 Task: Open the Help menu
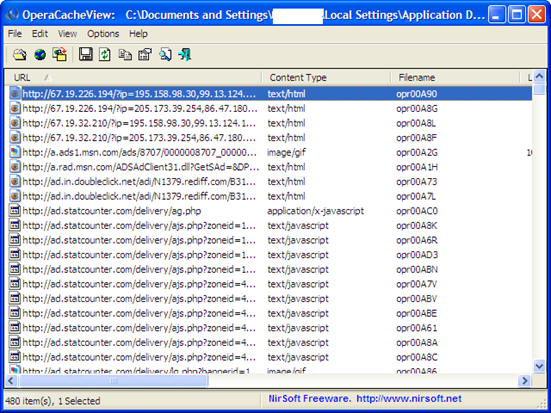[138, 34]
